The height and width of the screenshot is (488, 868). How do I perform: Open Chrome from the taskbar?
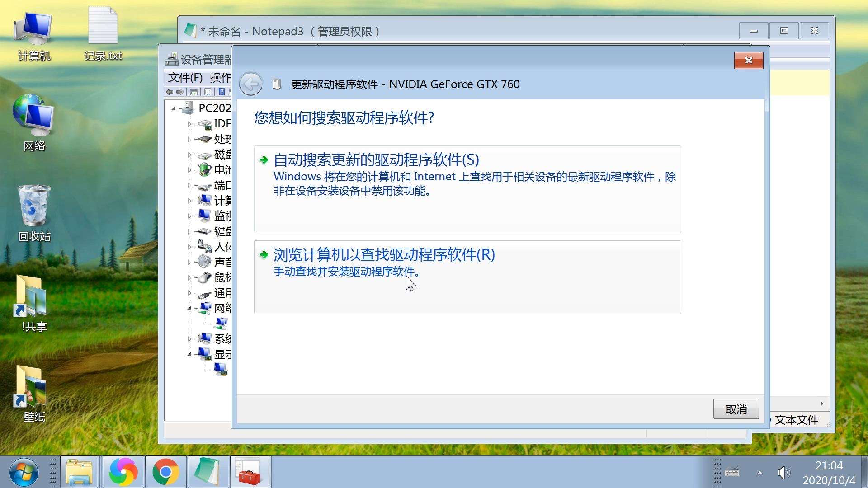[165, 472]
